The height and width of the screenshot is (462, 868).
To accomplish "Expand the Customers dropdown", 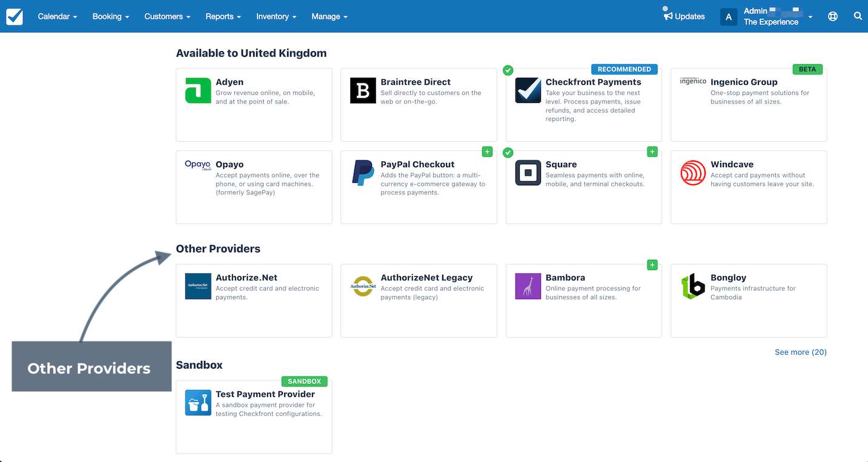I will [167, 16].
